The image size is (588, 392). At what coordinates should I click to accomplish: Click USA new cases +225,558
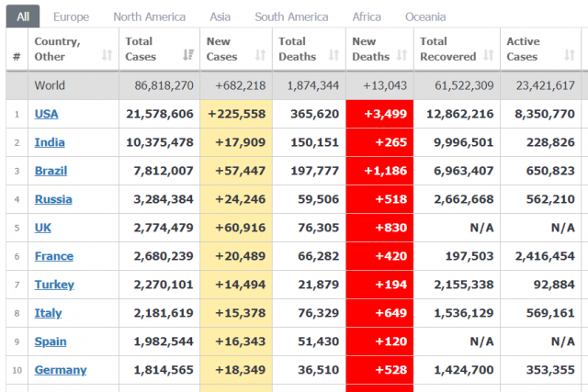(x=237, y=114)
